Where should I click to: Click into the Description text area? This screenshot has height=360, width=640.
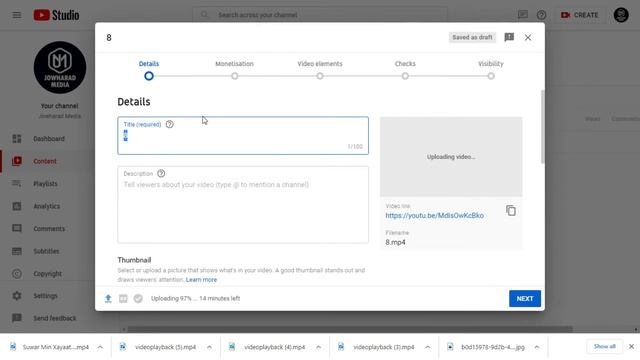coord(243,204)
